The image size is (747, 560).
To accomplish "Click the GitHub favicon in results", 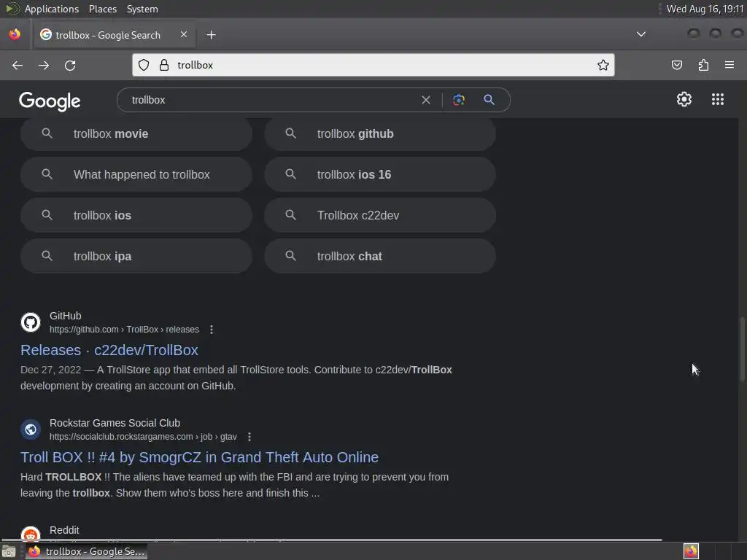I will 31,322.
